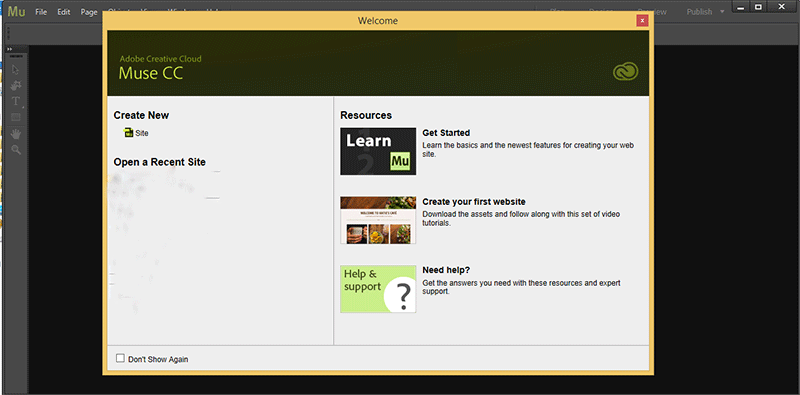Click the Site icon under Create New
Image resolution: width=800 pixels, height=395 pixels.
[129, 133]
